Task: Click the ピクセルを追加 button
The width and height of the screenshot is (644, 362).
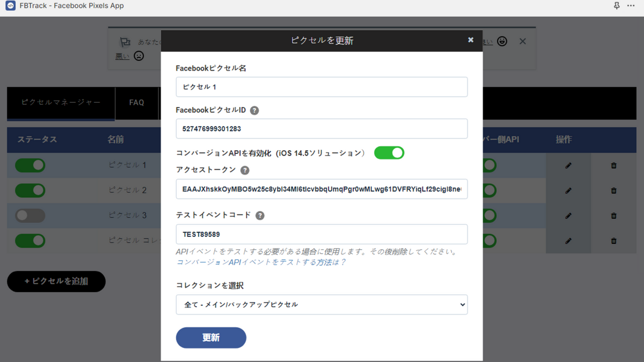Action: pos(56,282)
